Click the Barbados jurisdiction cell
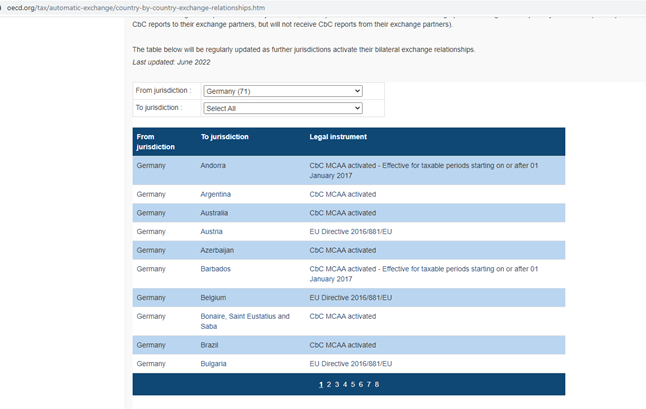This screenshot has height=409, width=646. 215,269
